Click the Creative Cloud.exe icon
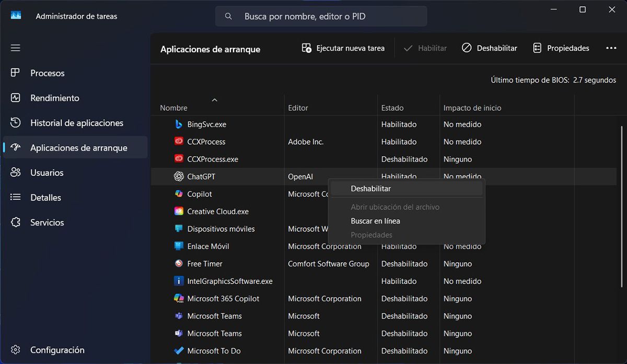The height and width of the screenshot is (364, 627). coord(179,212)
